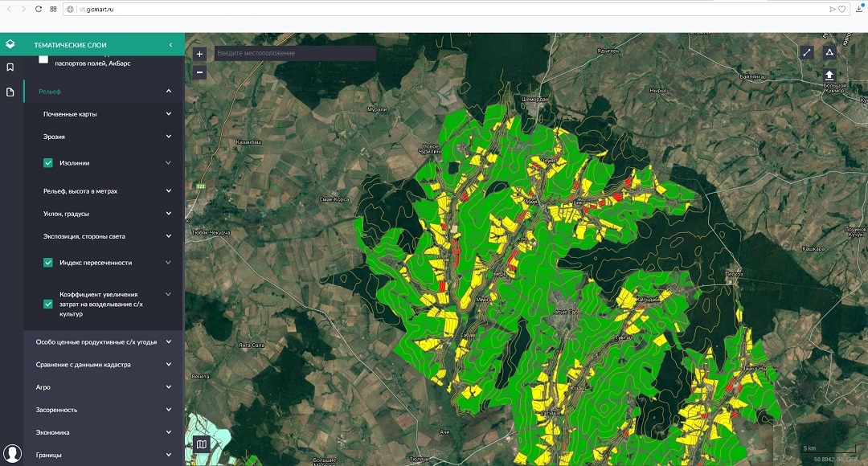Click the location search input field
The height and width of the screenshot is (466, 868).
[x=294, y=53]
